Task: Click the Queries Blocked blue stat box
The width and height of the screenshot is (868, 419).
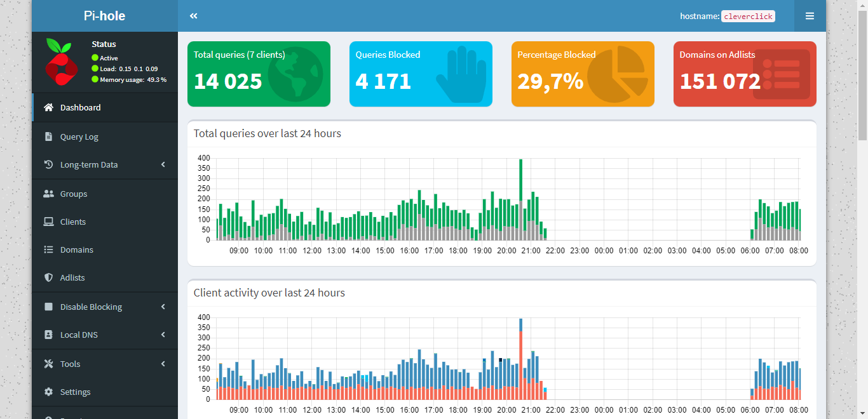Action: [x=421, y=74]
